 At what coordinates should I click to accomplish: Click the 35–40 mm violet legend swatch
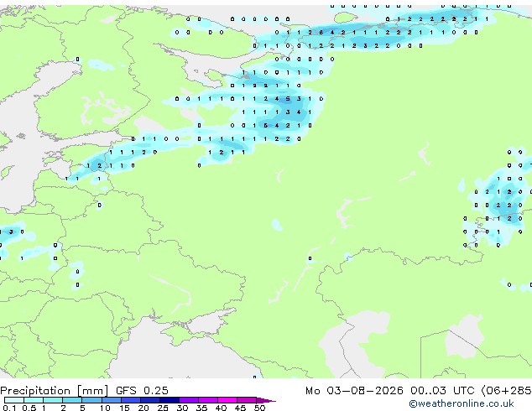click(207, 400)
